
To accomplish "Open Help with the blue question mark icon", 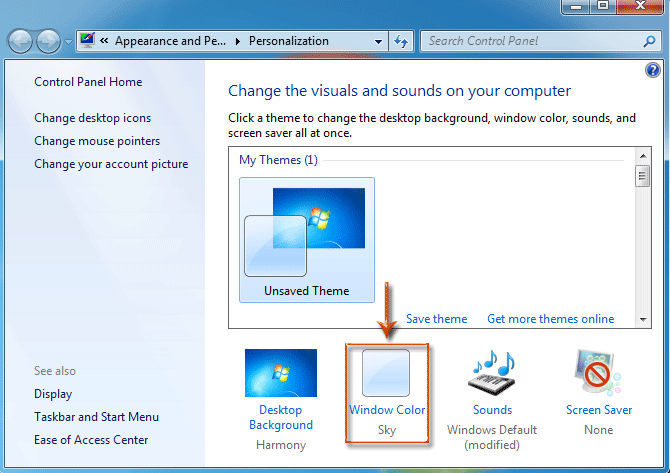I will tap(652, 70).
